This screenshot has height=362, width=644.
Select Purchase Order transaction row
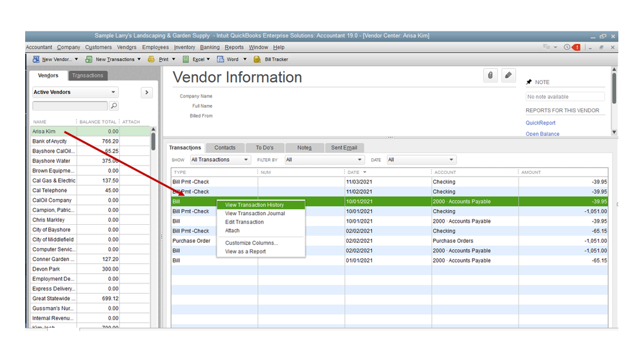[389, 241]
